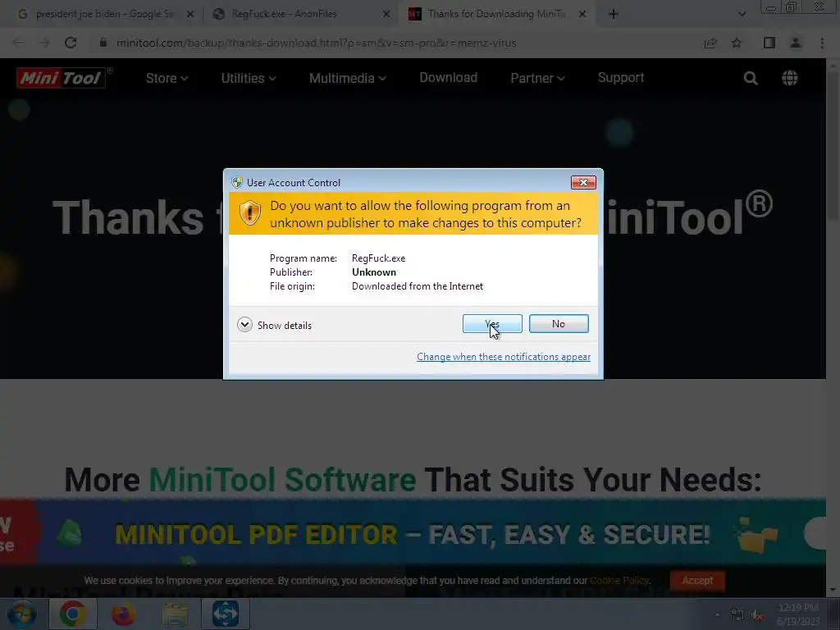Open the Cookie Policy link
The width and height of the screenshot is (840, 630).
(x=619, y=581)
